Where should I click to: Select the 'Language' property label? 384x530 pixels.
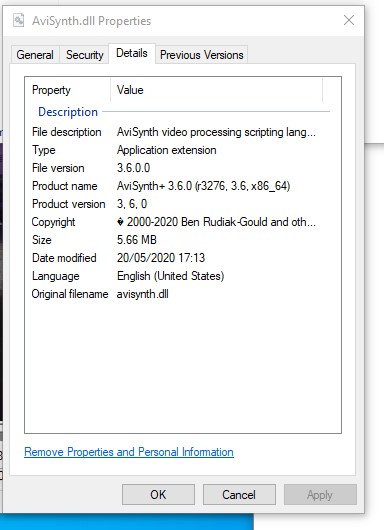[56, 276]
